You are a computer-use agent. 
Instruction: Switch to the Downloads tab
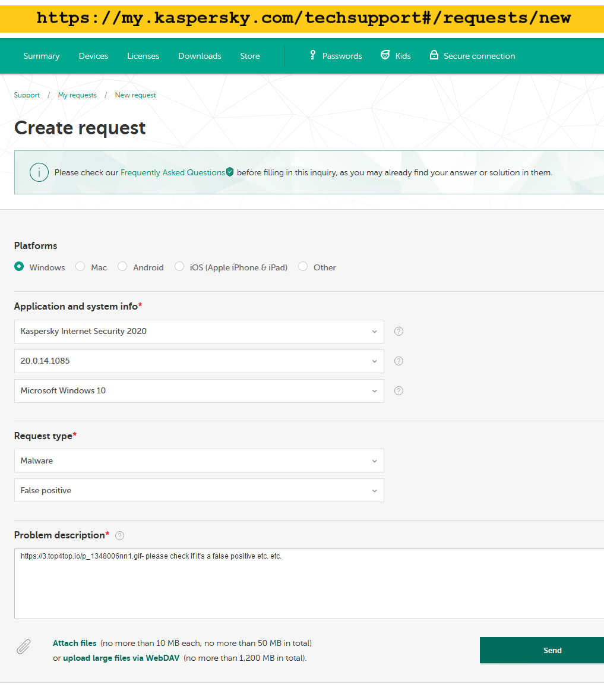pyautogui.click(x=200, y=56)
